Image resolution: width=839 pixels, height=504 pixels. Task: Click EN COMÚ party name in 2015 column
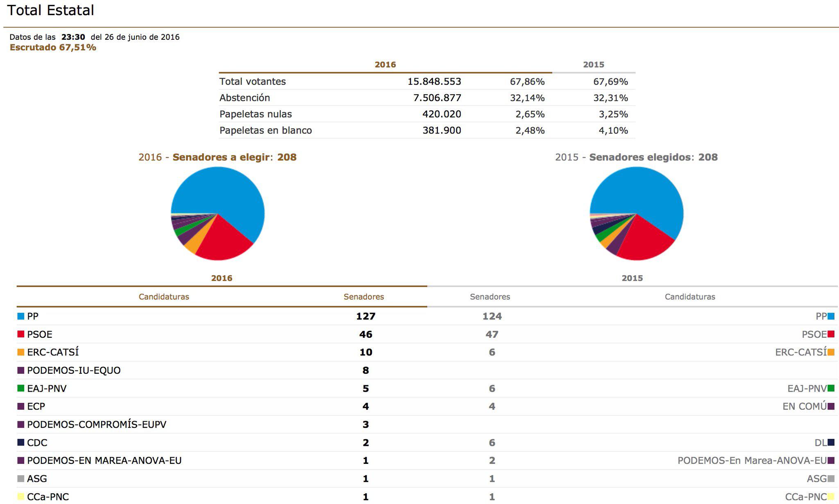click(x=805, y=407)
